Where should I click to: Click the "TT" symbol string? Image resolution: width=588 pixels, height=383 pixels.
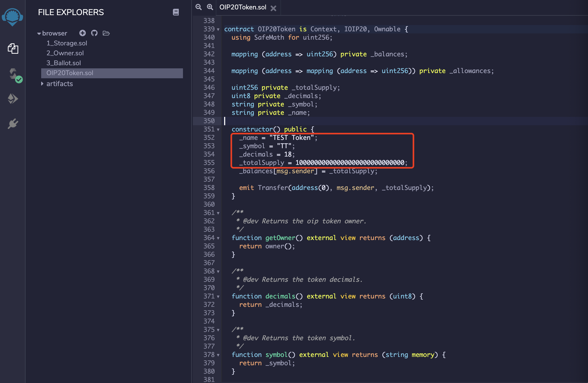[x=284, y=146]
